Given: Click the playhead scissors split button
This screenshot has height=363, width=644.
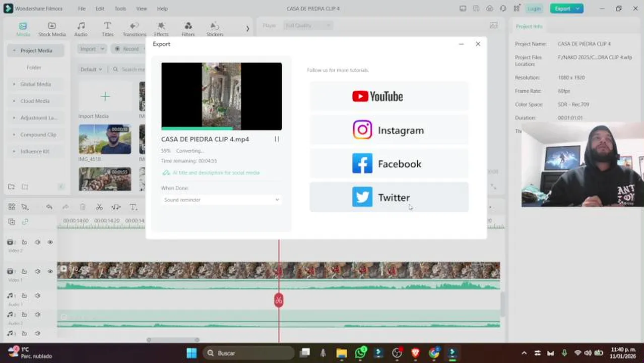Looking at the screenshot, I should click(x=279, y=300).
